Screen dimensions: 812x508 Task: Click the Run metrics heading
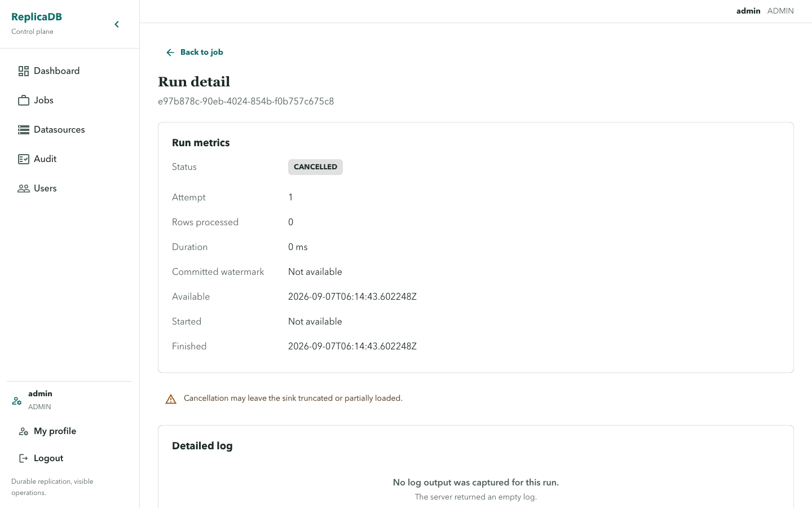(201, 143)
